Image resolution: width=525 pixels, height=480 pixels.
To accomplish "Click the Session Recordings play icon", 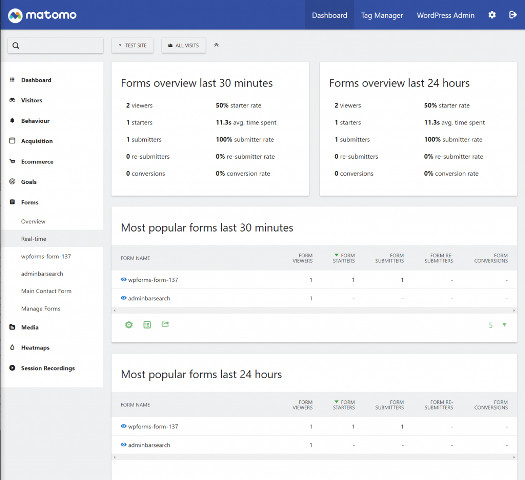I will (x=12, y=368).
